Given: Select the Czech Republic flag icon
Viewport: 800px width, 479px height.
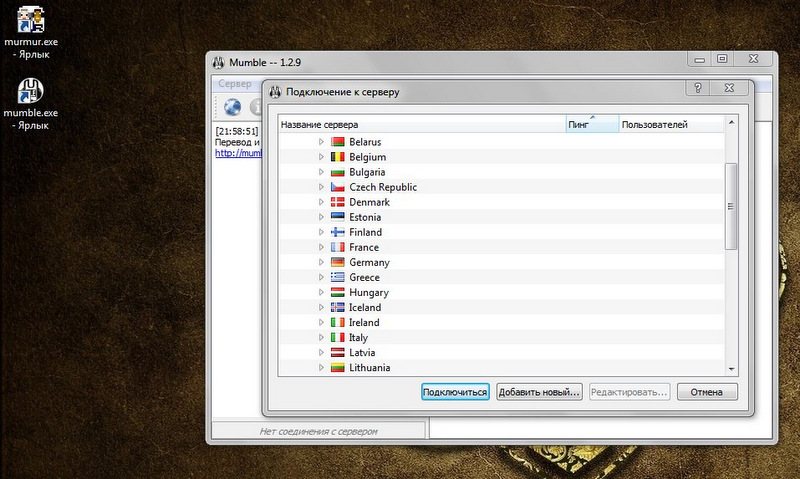Looking at the screenshot, I should point(337,187).
